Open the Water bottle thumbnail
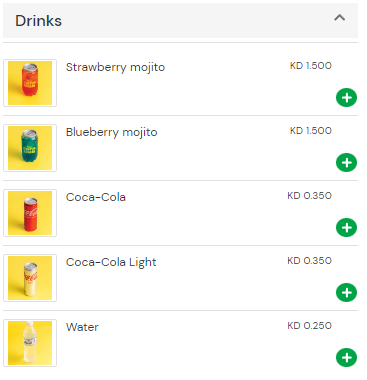The width and height of the screenshot is (367, 380). [x=30, y=343]
